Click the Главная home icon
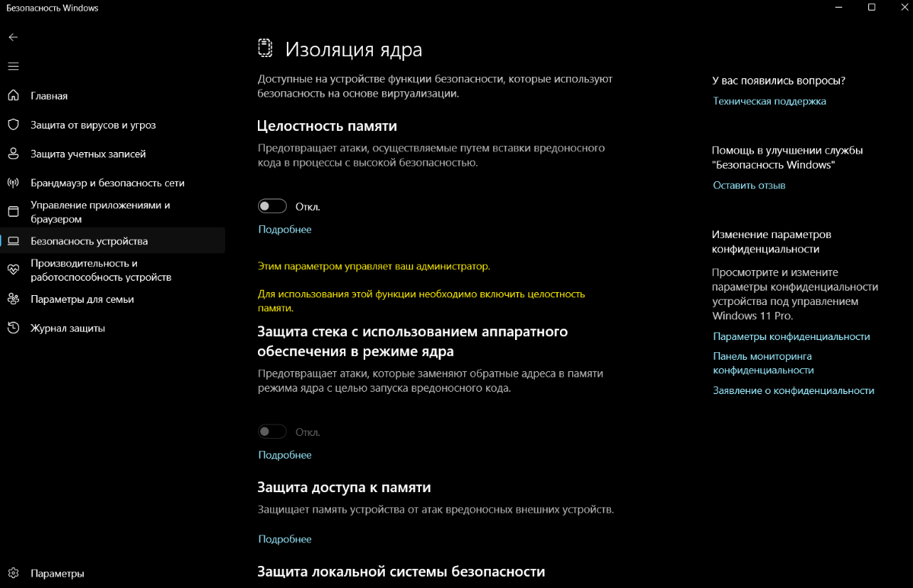This screenshot has width=913, height=588. (13, 96)
